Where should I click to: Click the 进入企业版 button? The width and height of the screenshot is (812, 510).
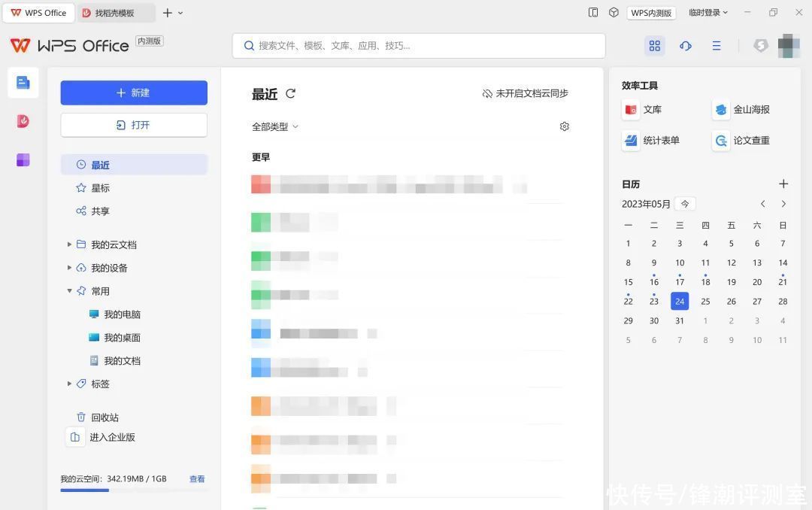click(101, 437)
